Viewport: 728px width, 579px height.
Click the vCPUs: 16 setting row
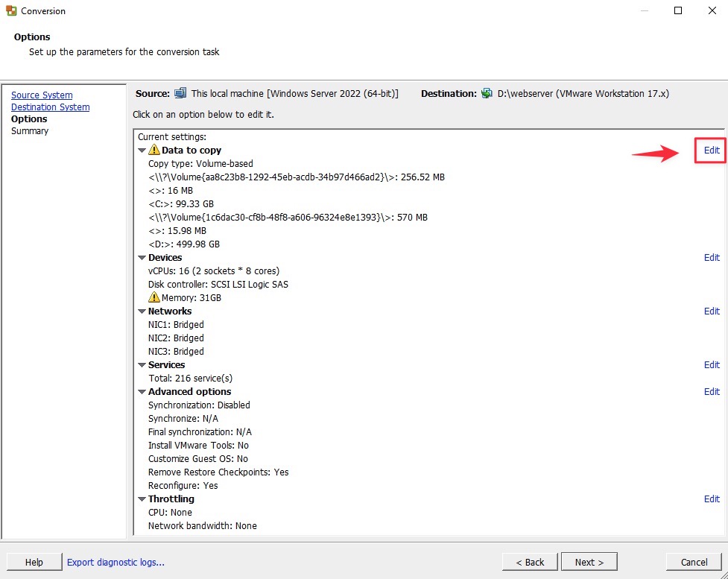(214, 270)
